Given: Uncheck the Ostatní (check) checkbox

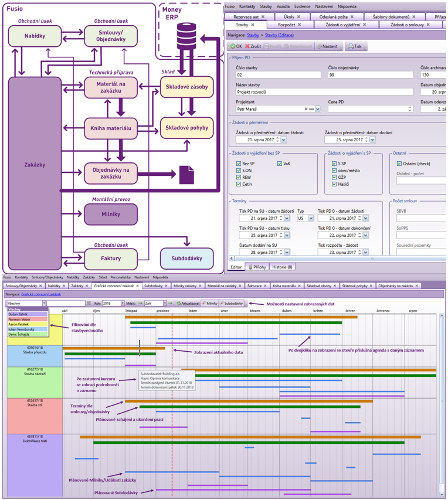Looking at the screenshot, I should click(x=399, y=164).
